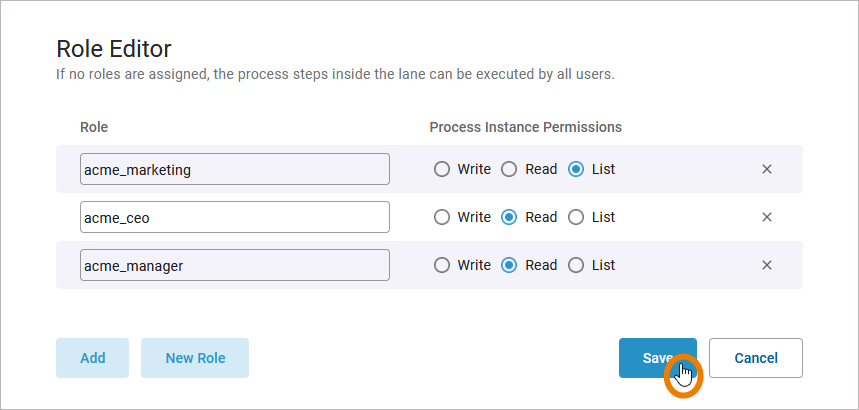Select Write permission for acme_marketing
This screenshot has width=859, height=410.
coord(442,169)
